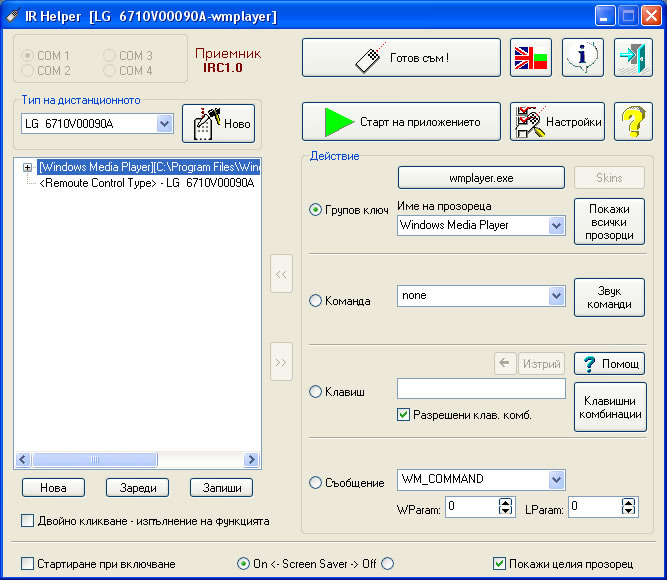Select the COM 3 radio button
Viewport: 667px width, 580px height.
click(x=109, y=56)
